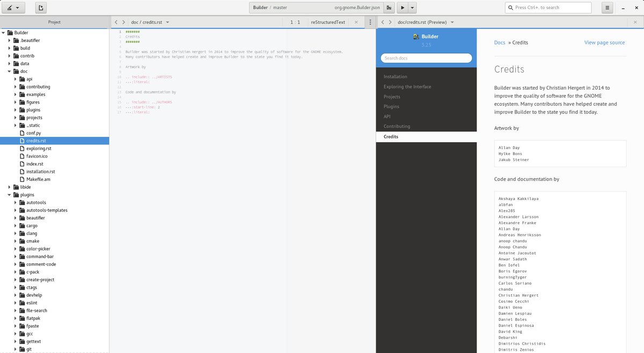The width and height of the screenshot is (644, 353).
Task: Change reStructuredText language mode
Action: point(328,22)
